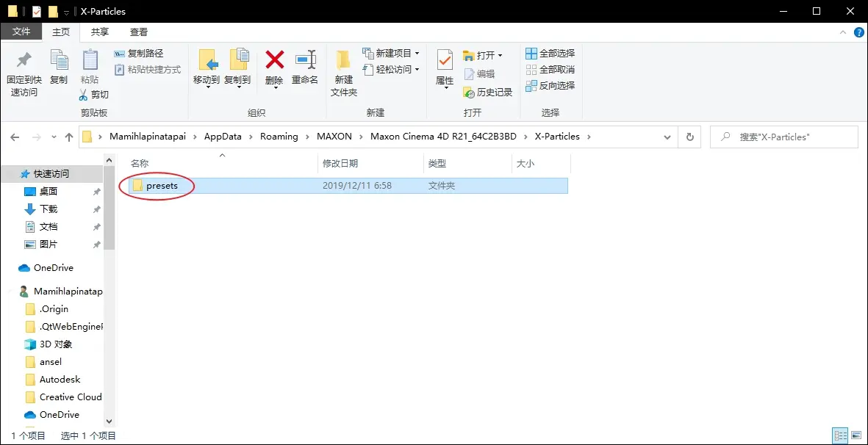Click the Delete (删除) red X icon
Image resolution: width=868 pixels, height=445 pixels.
(274, 60)
